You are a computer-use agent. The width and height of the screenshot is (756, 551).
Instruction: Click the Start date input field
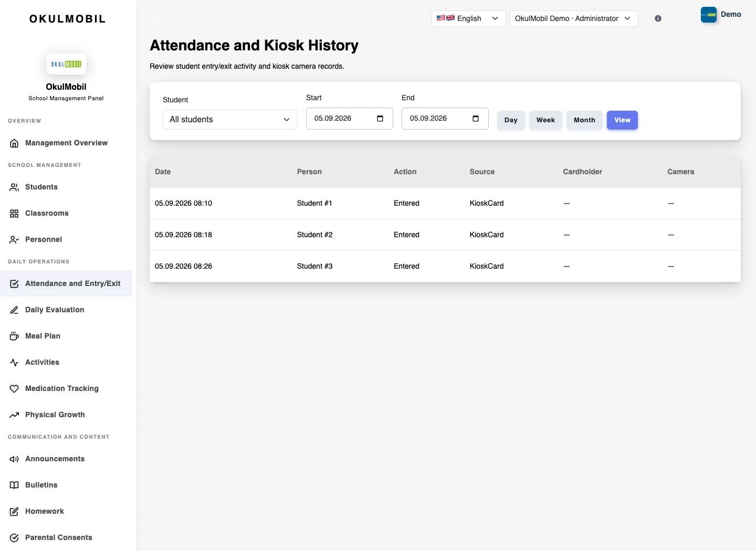pyautogui.click(x=350, y=119)
